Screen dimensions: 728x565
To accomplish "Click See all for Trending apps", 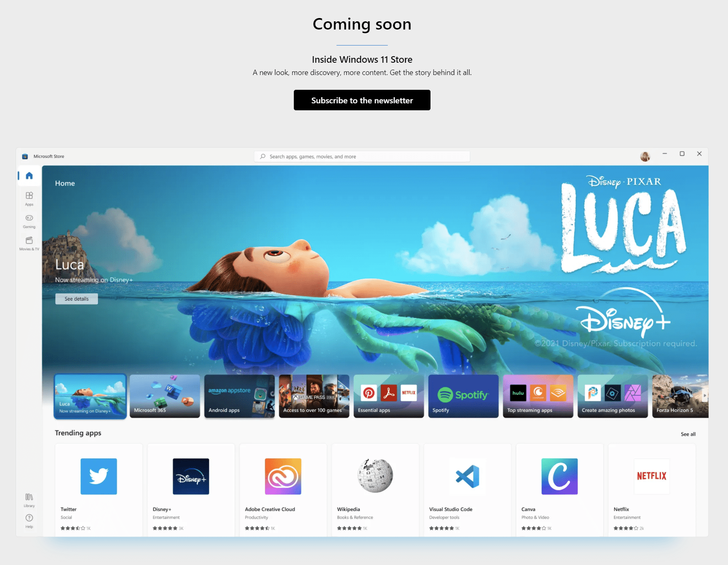I will click(x=688, y=434).
